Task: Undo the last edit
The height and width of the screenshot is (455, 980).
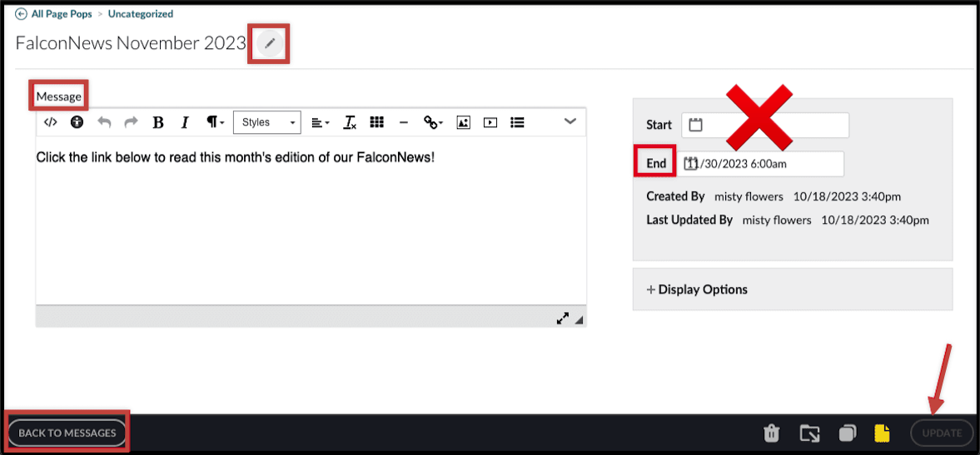Action: pyautogui.click(x=104, y=122)
